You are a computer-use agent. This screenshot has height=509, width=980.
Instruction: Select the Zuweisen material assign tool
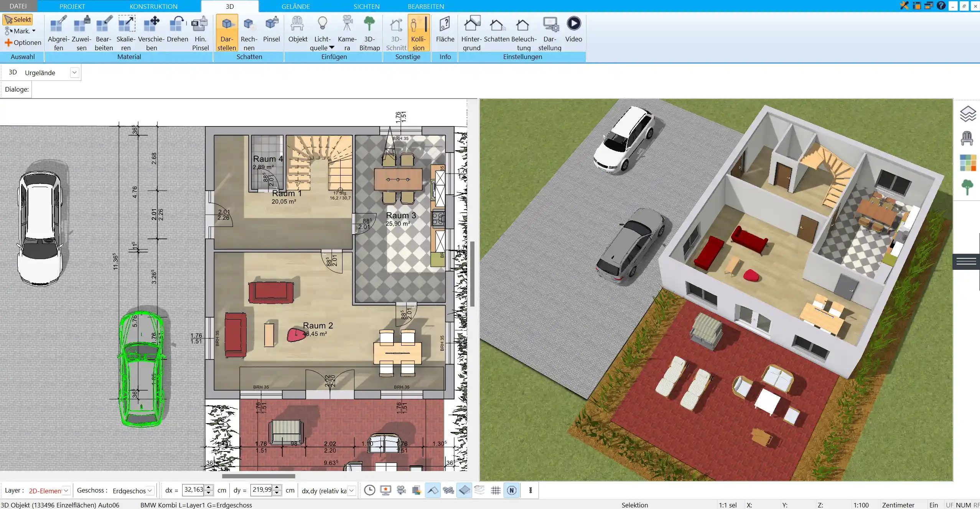pos(81,33)
